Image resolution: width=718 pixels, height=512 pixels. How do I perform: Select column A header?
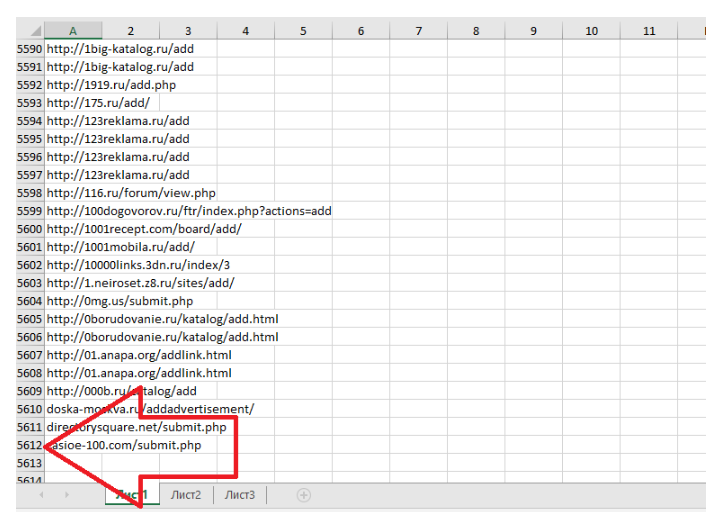pyautogui.click(x=73, y=31)
